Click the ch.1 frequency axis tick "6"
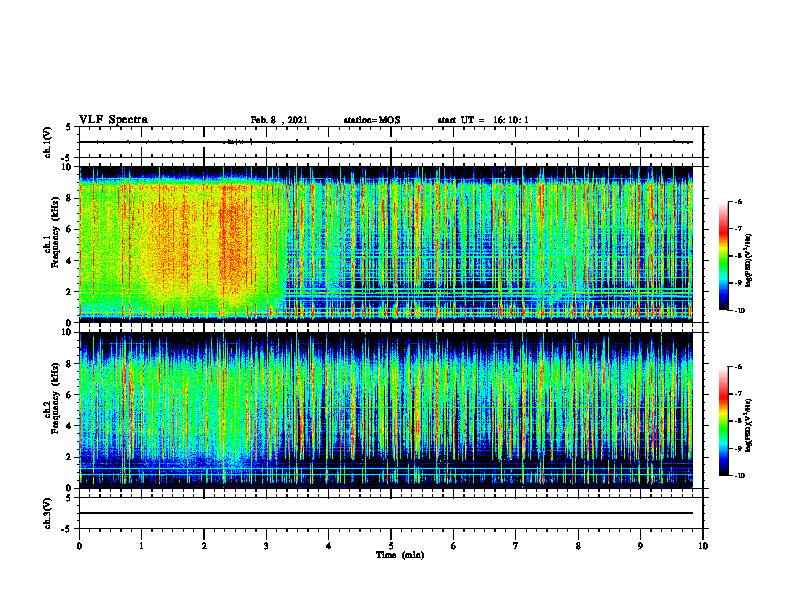The width and height of the screenshot is (792, 612). (x=70, y=230)
